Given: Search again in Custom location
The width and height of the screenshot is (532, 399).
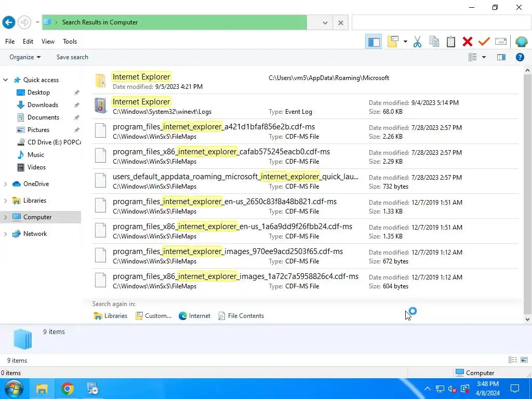Looking at the screenshot, I should [x=154, y=316].
